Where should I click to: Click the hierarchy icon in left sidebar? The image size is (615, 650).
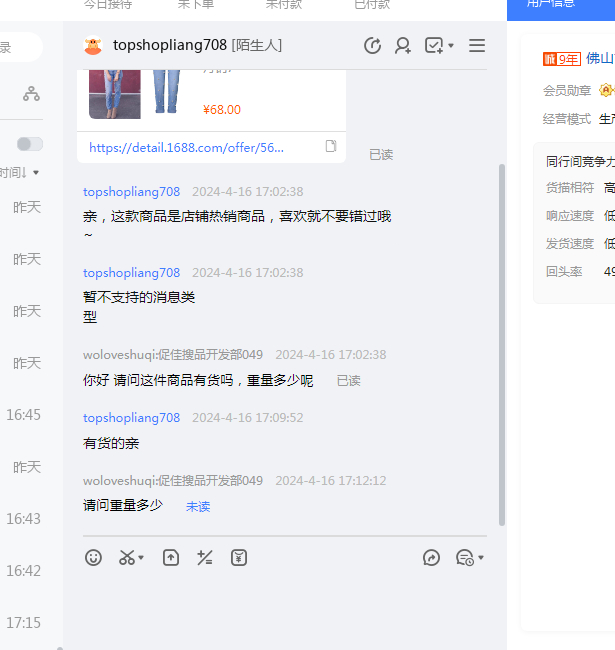tap(32, 94)
